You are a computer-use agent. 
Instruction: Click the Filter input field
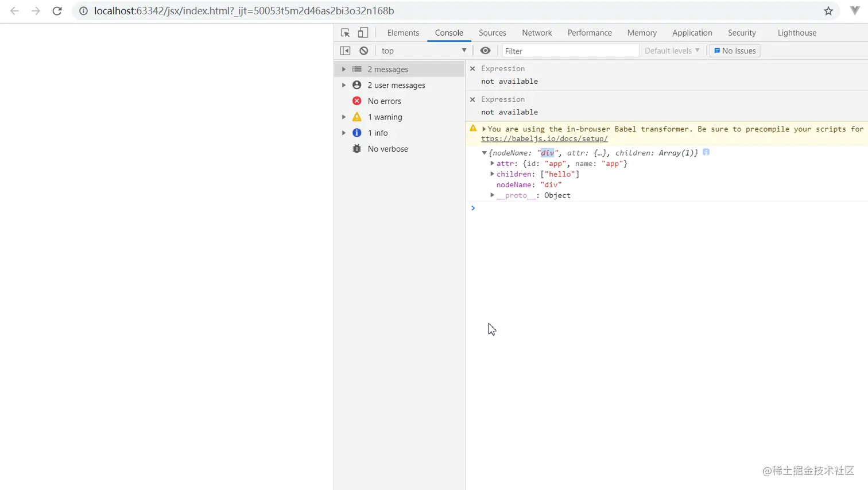point(571,51)
